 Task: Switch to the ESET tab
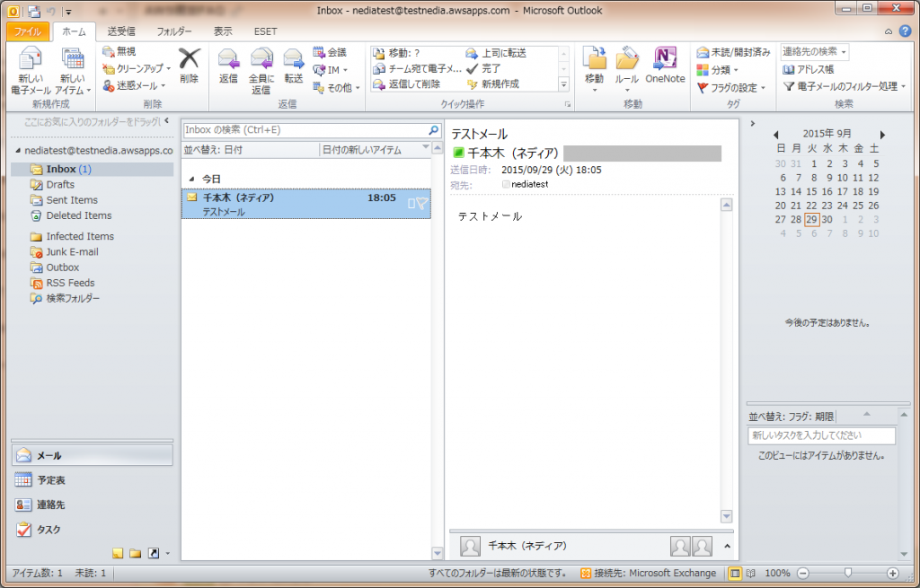265,31
